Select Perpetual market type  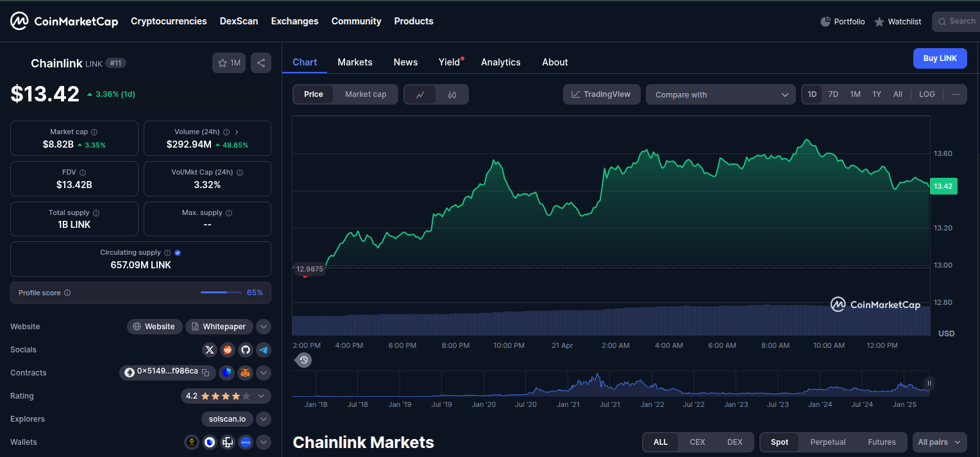pos(828,442)
